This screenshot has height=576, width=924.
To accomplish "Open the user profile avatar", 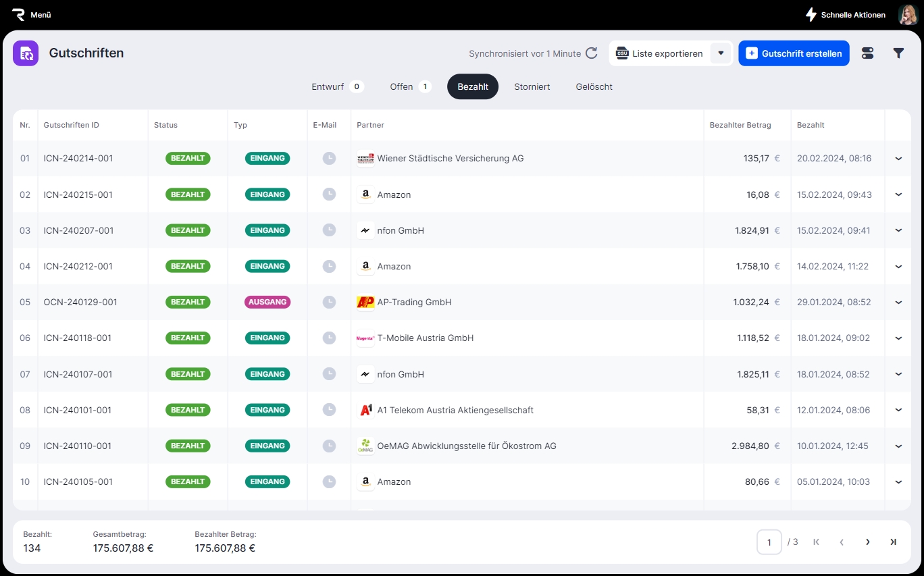I will 907,14.
